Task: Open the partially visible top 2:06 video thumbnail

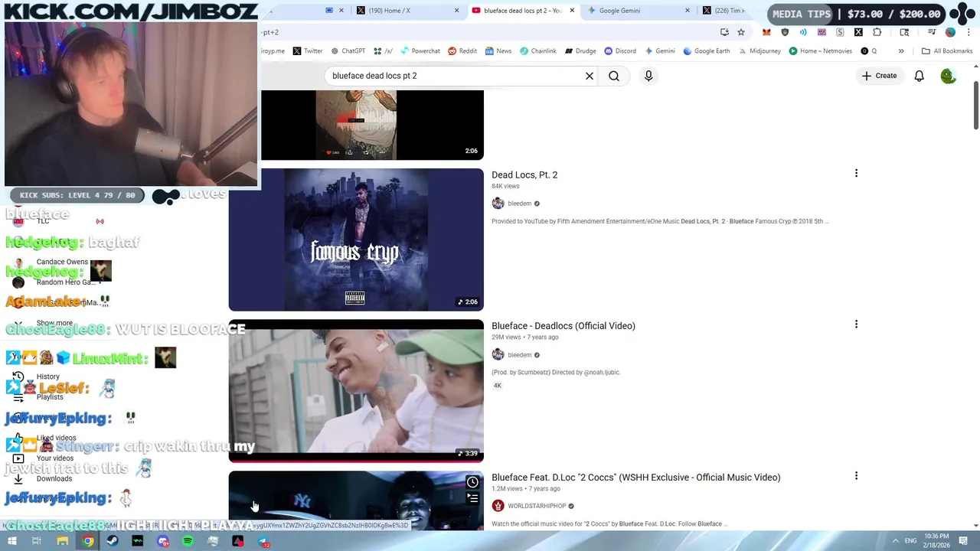Action: (372, 125)
